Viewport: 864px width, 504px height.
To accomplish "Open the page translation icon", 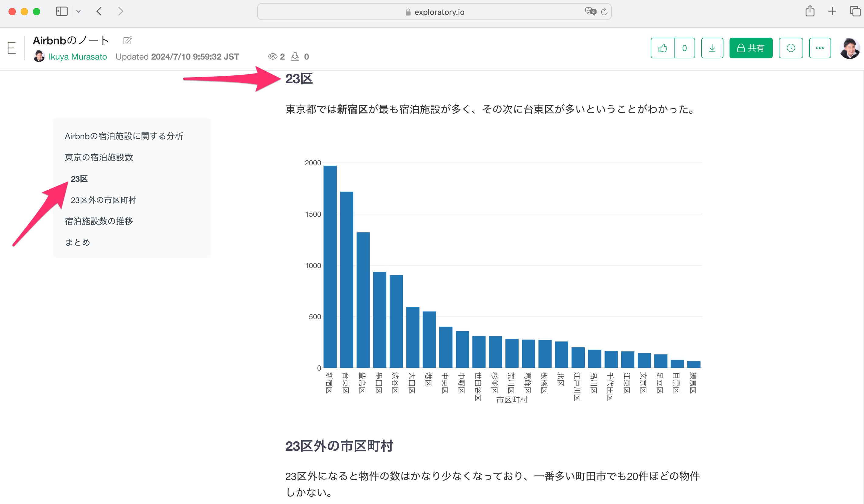I will tap(591, 11).
